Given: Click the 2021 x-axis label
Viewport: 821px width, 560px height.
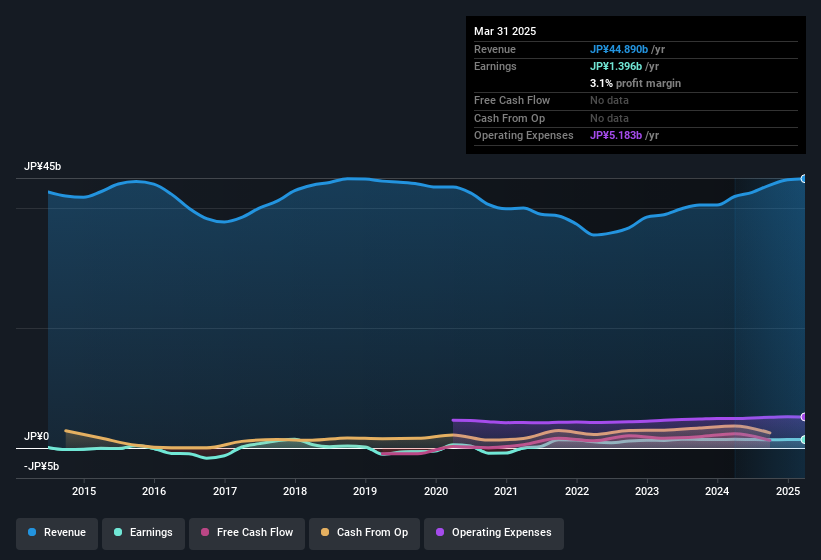Looking at the screenshot, I should pyautogui.click(x=506, y=491).
